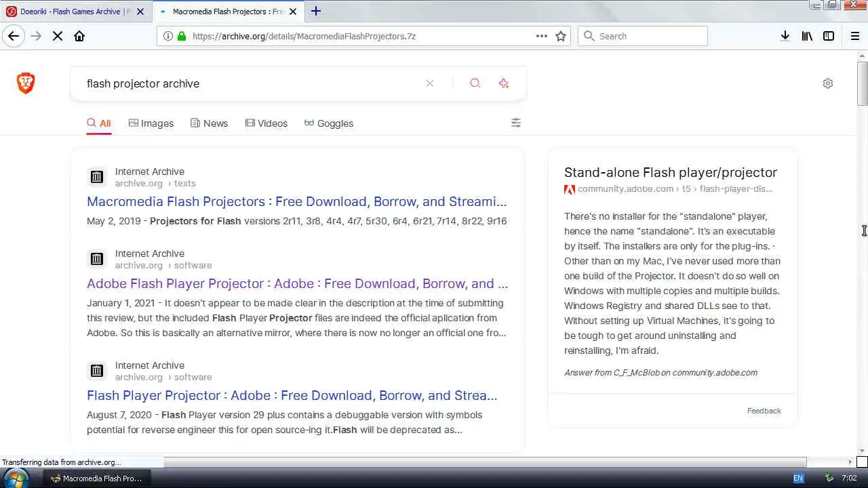Click archive.org › texts breadcrumb of first result
The image size is (868, 488).
155,183
